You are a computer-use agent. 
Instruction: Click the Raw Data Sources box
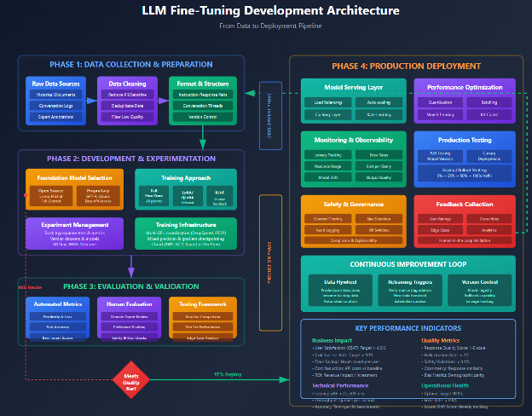tap(55, 84)
